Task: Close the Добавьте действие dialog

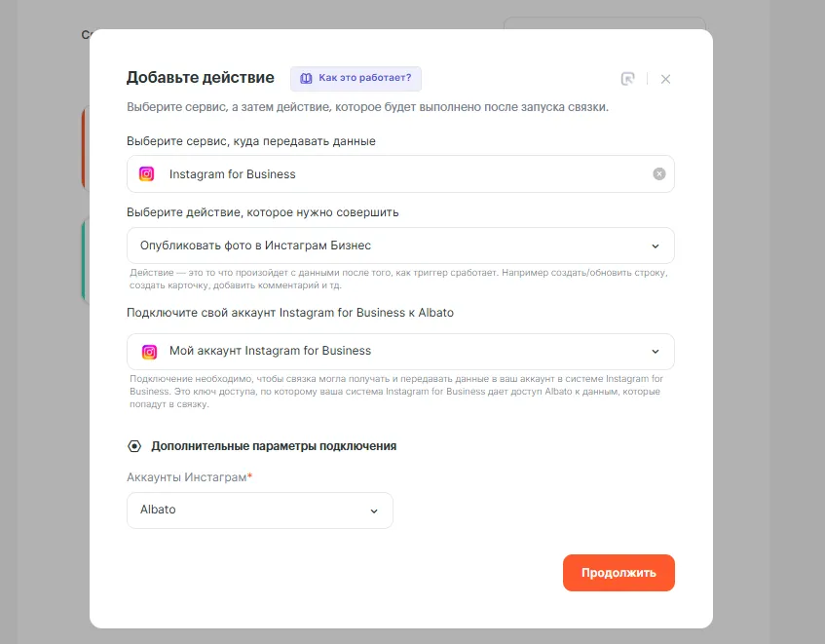Action: click(665, 79)
